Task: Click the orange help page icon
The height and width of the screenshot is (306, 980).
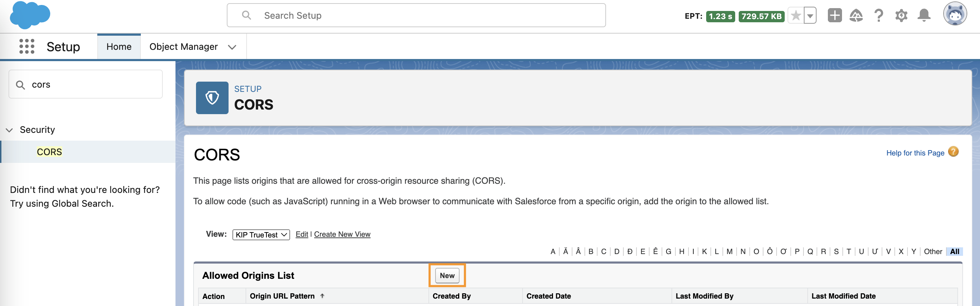Action: click(953, 152)
